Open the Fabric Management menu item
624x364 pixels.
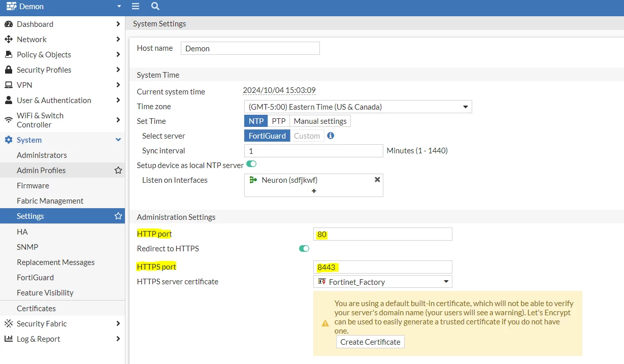click(62, 201)
